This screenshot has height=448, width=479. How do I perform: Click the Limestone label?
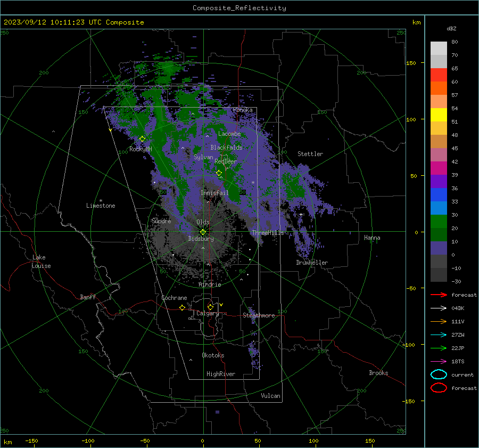pos(101,206)
